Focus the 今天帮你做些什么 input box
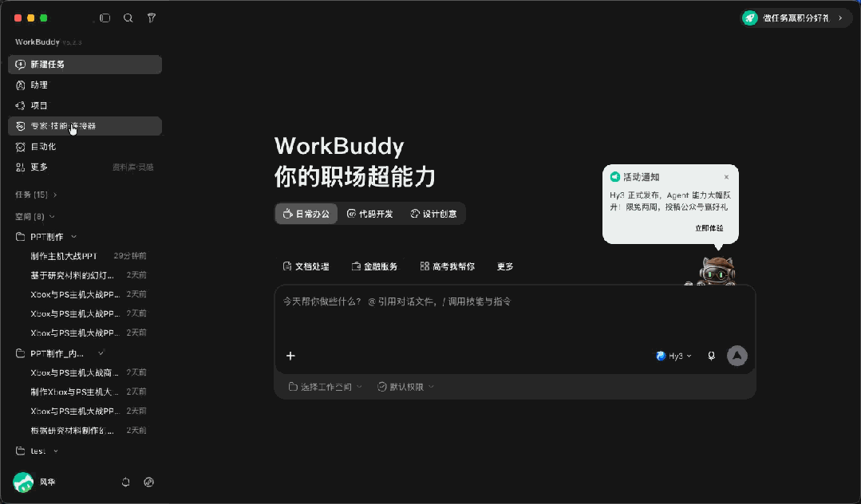The width and height of the screenshot is (861, 504). tap(515, 301)
